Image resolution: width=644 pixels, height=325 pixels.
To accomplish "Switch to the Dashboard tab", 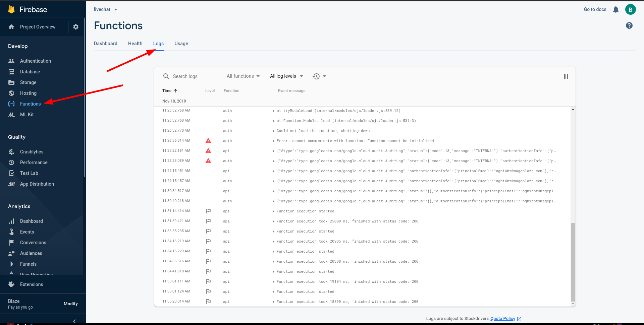I will 106,44.
